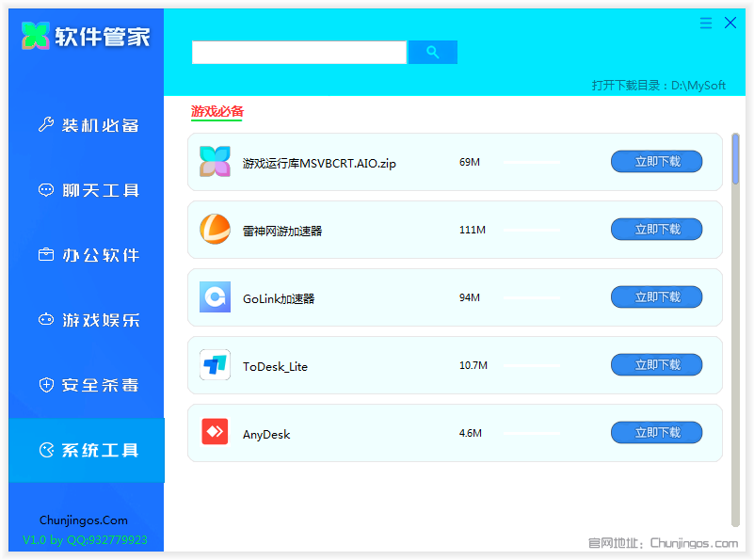This screenshot has height=560, width=754.
Task: Click the 雷神网游加速器 orange icon
Action: (x=215, y=230)
